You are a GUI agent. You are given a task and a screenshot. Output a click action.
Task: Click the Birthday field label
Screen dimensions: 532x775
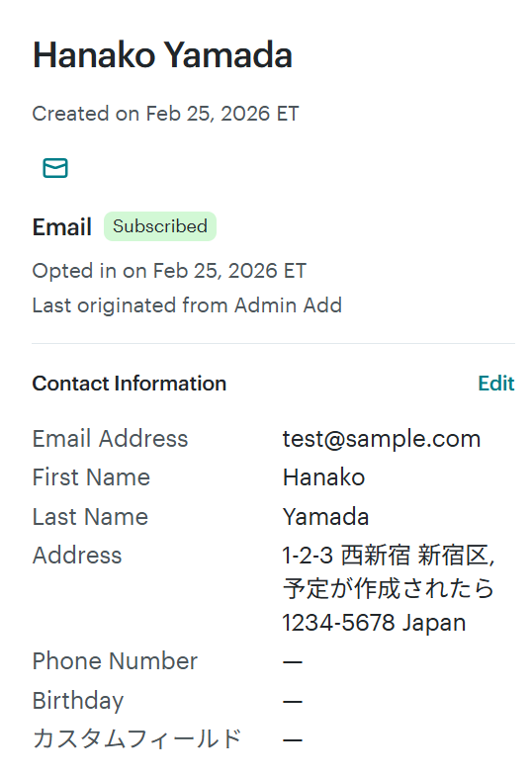(x=78, y=701)
